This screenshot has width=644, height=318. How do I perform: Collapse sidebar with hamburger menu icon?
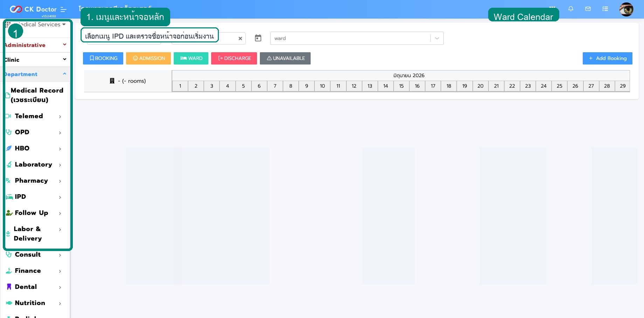click(63, 9)
